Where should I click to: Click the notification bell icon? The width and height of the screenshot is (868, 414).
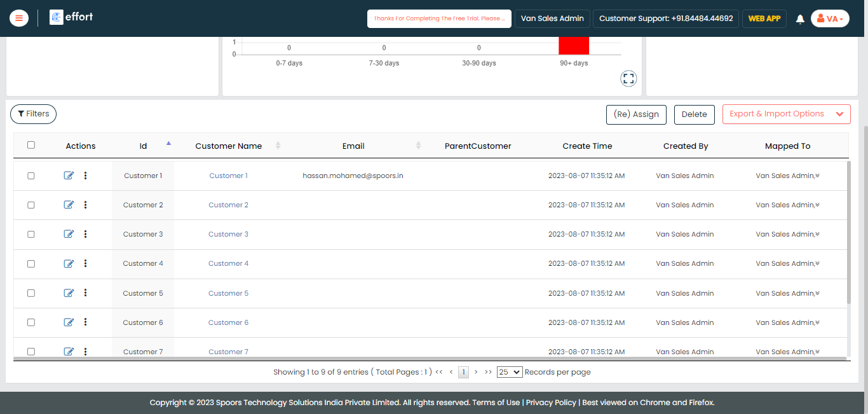pos(800,19)
